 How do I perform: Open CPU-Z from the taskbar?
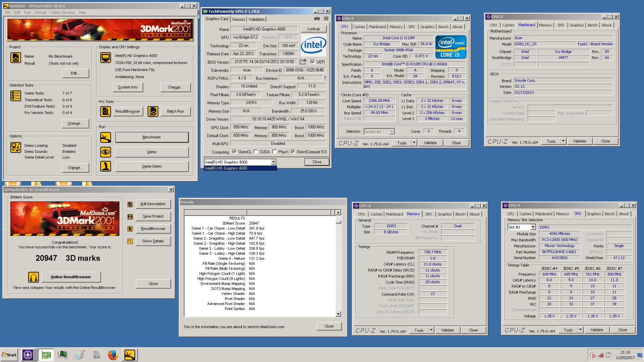pos(28,355)
